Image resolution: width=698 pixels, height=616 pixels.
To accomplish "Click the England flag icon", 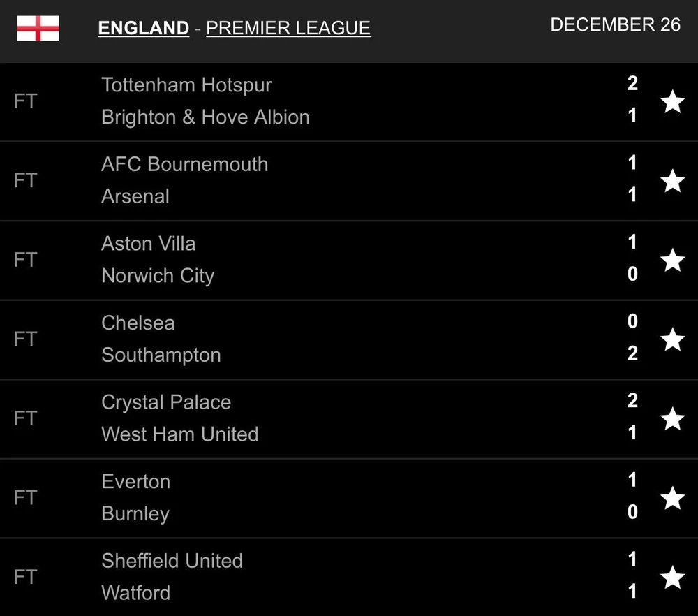I will pos(38,28).
